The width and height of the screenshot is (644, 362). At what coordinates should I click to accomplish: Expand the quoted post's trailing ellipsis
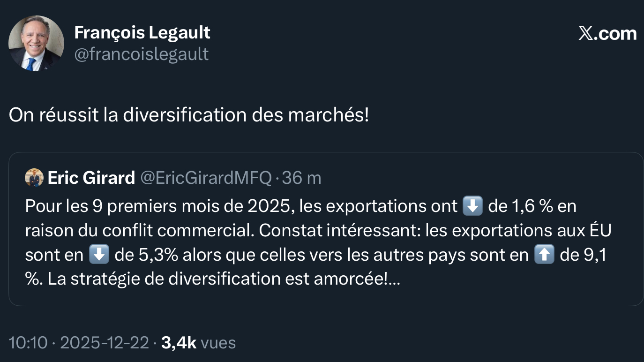[394, 279]
